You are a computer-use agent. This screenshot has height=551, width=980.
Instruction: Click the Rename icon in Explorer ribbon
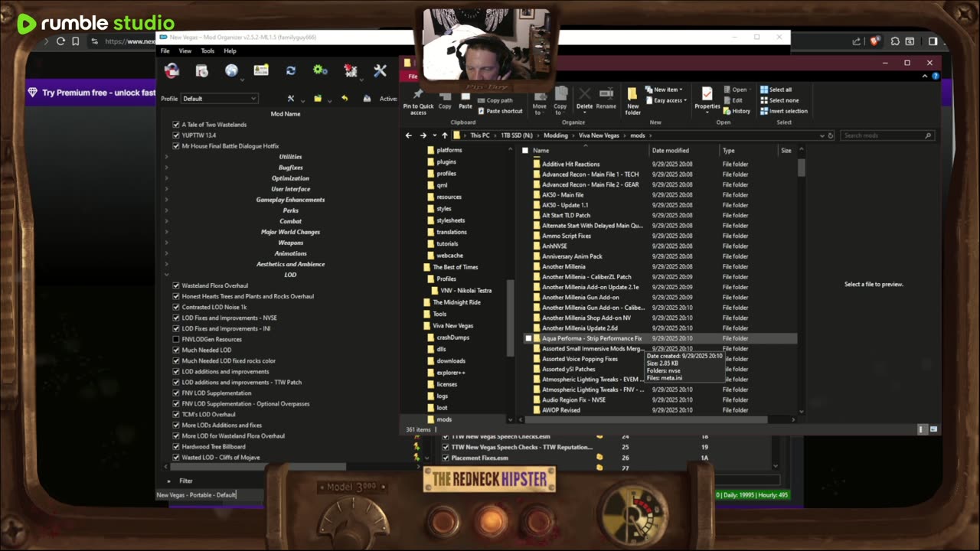606,99
